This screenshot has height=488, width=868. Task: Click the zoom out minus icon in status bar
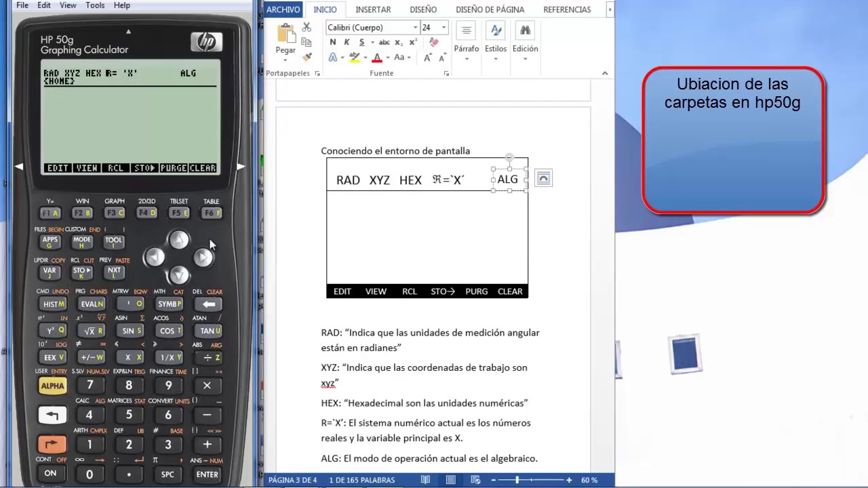[493, 480]
